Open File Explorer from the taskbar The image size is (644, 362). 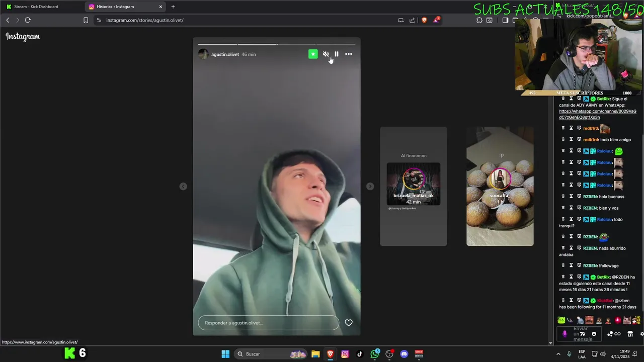tap(315, 354)
